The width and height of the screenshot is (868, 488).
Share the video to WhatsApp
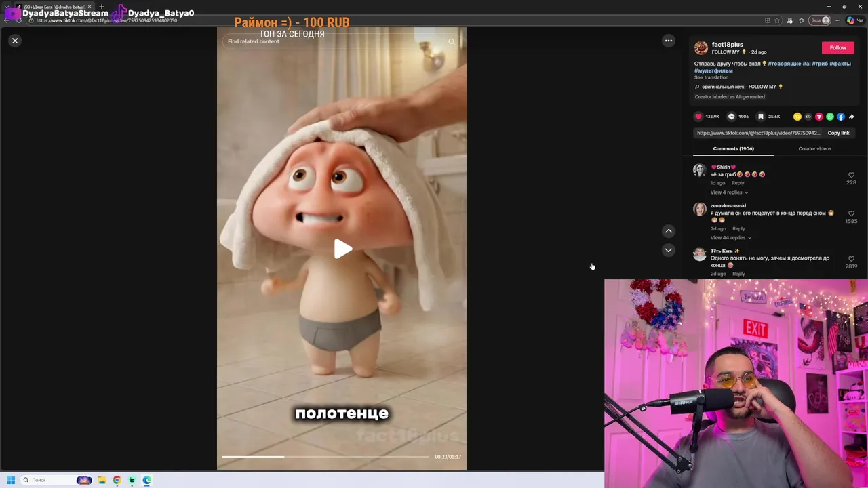(x=830, y=117)
